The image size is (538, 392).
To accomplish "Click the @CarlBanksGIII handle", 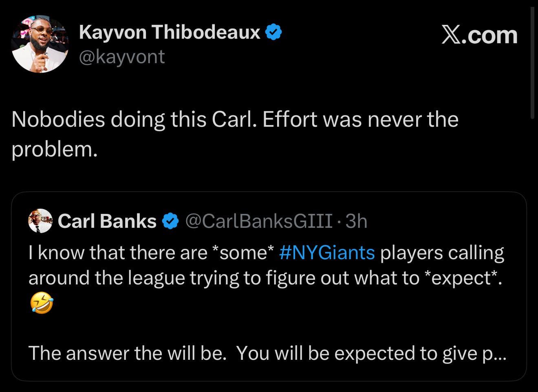I will tap(258, 221).
